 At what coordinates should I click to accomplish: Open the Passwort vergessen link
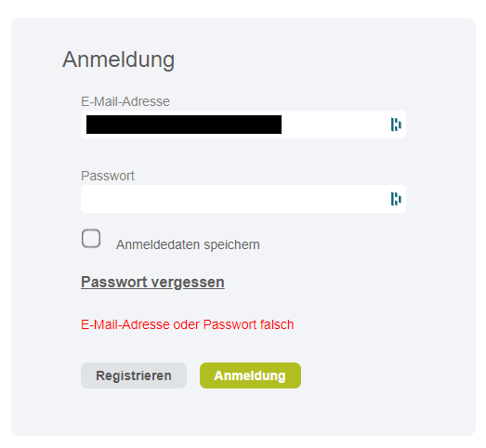(152, 283)
